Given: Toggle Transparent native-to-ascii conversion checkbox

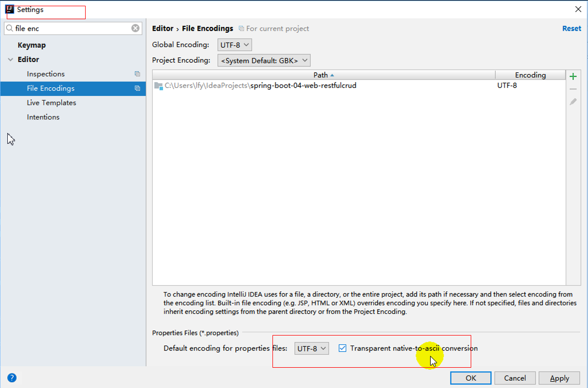Looking at the screenshot, I should (x=343, y=348).
